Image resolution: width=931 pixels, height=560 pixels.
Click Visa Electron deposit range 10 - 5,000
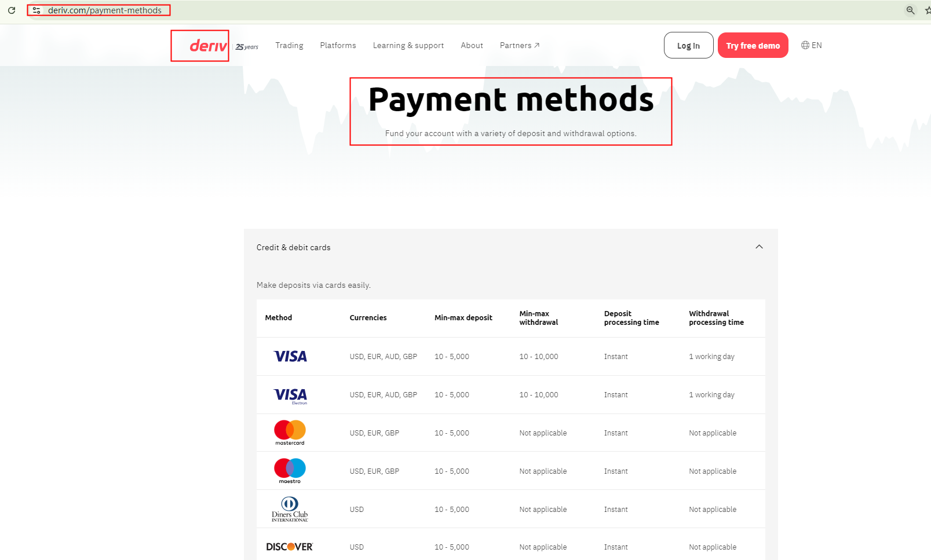click(x=452, y=395)
